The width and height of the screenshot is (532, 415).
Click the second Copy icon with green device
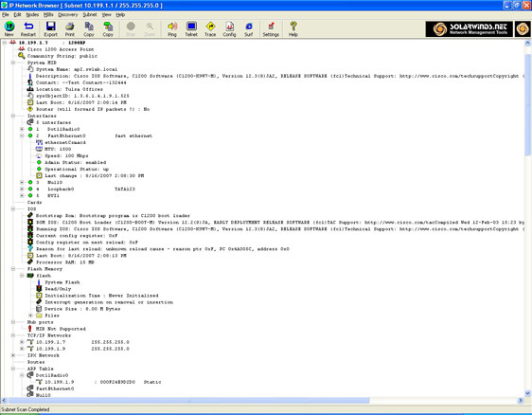108,28
